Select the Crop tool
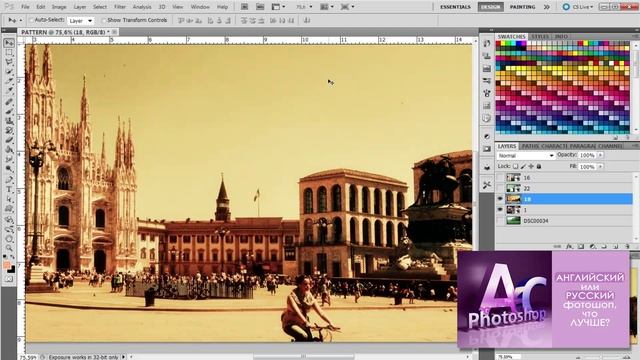Image resolution: width=640 pixels, height=360 pixels. 9,81
